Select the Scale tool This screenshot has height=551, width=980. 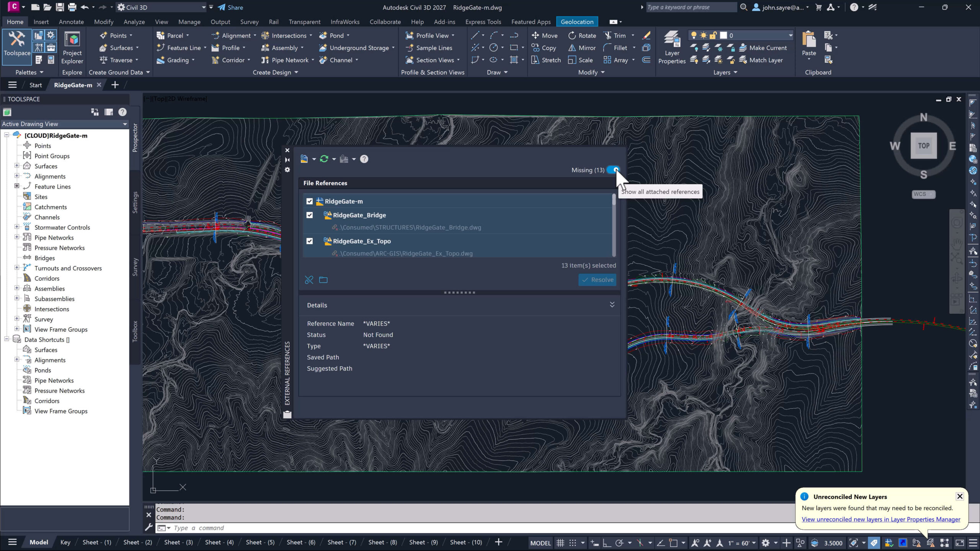tap(580, 60)
